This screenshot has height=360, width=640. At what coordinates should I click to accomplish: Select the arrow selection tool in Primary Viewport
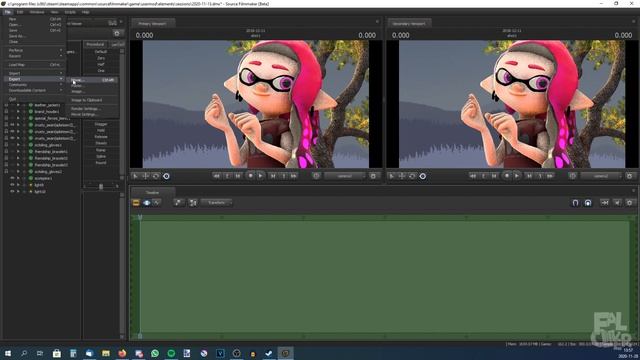[135, 176]
